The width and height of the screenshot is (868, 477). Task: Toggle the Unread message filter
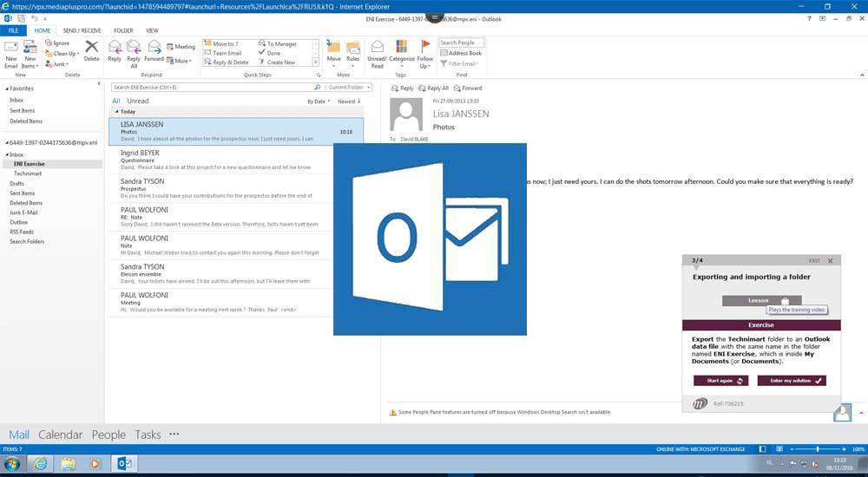click(138, 101)
